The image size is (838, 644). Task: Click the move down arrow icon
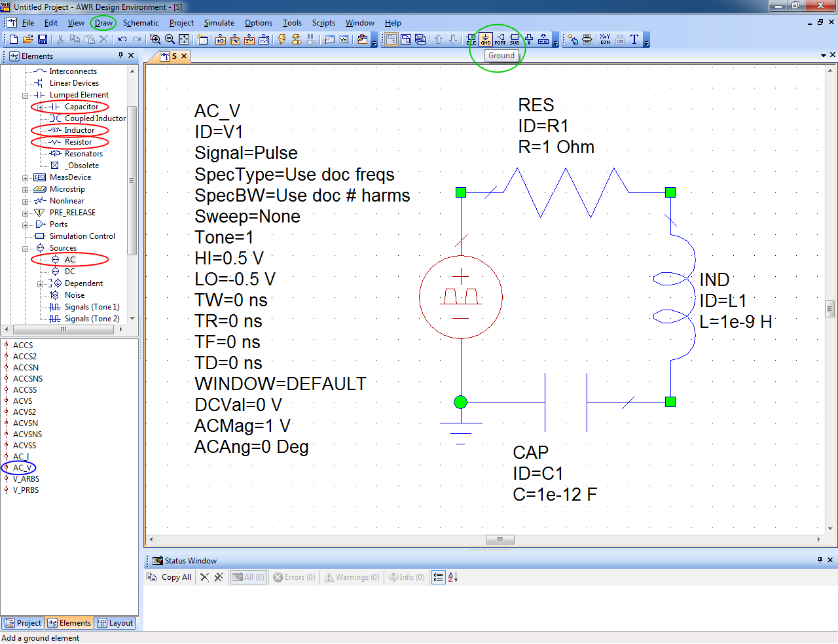tap(453, 39)
